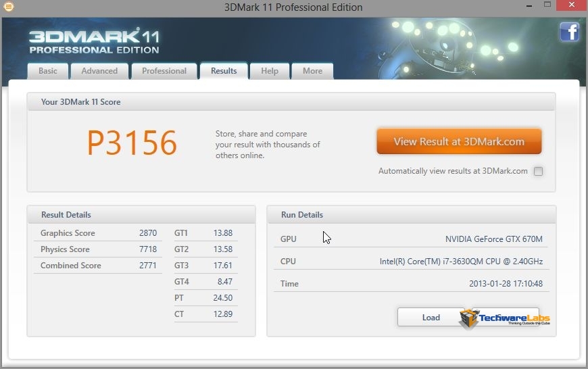Click GT1 value 13.88
This screenshot has height=369, width=588.
(x=223, y=233)
